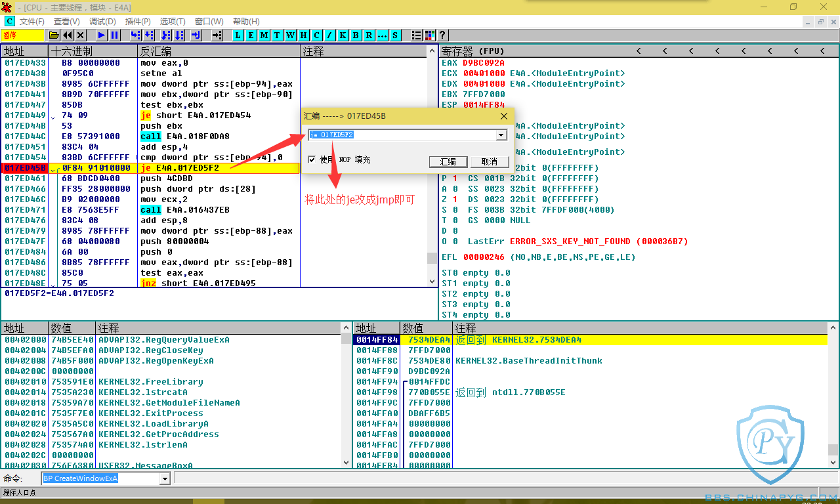Expand the assemble instruction dropdown arrow
This screenshot has height=504, width=840.
[x=502, y=135]
